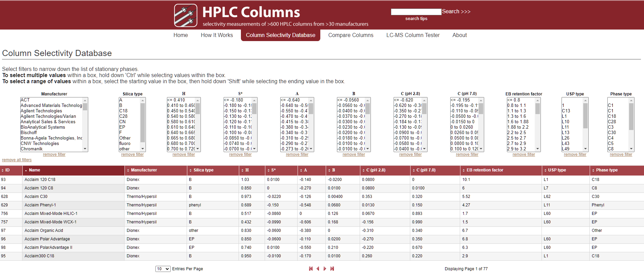This screenshot has height=275, width=644.
Task: Click scroll-down arrow in Phase type list
Action: (631, 149)
